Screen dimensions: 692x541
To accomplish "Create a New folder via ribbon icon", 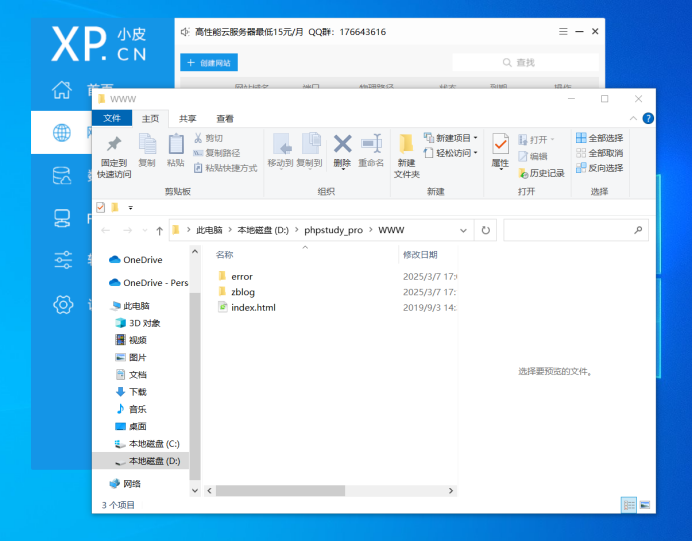I will click(x=406, y=144).
